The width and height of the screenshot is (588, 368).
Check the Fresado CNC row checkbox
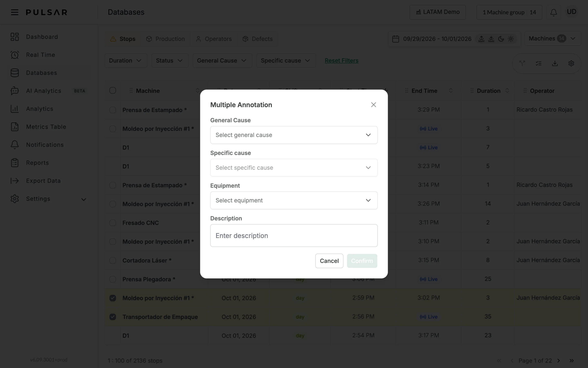tap(113, 223)
